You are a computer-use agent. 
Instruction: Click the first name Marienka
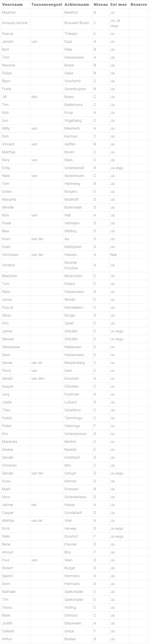point(10,441)
